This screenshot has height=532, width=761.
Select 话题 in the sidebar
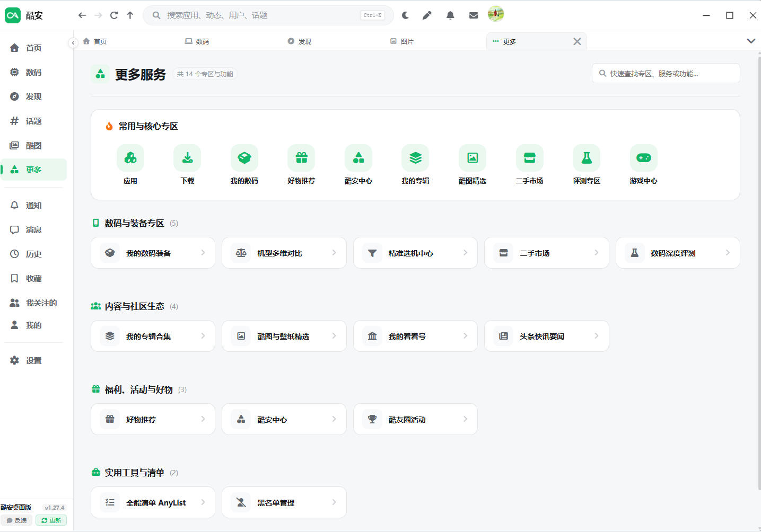(x=33, y=121)
